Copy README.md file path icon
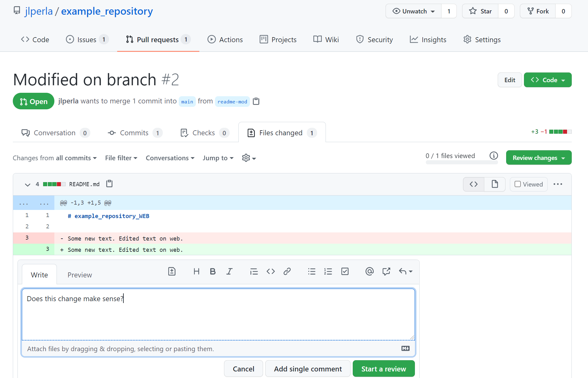588x378 pixels. point(109,184)
